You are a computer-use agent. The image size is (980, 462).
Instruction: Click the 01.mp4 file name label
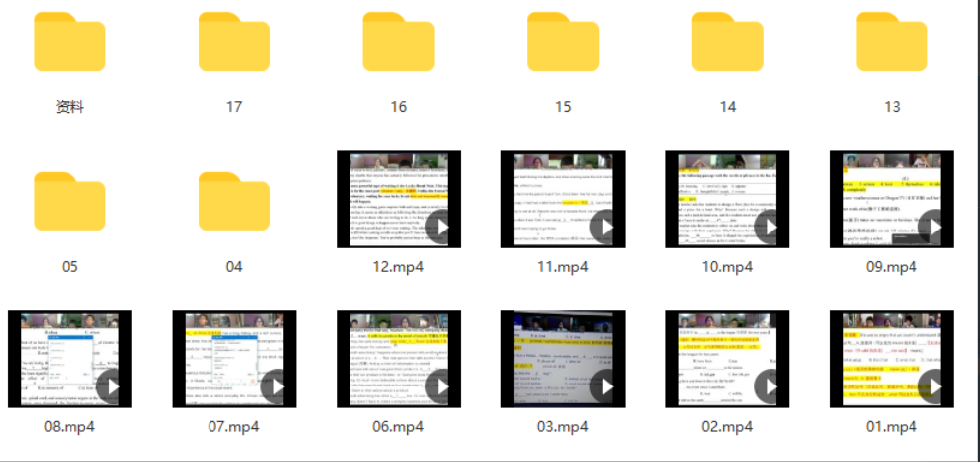tap(892, 426)
